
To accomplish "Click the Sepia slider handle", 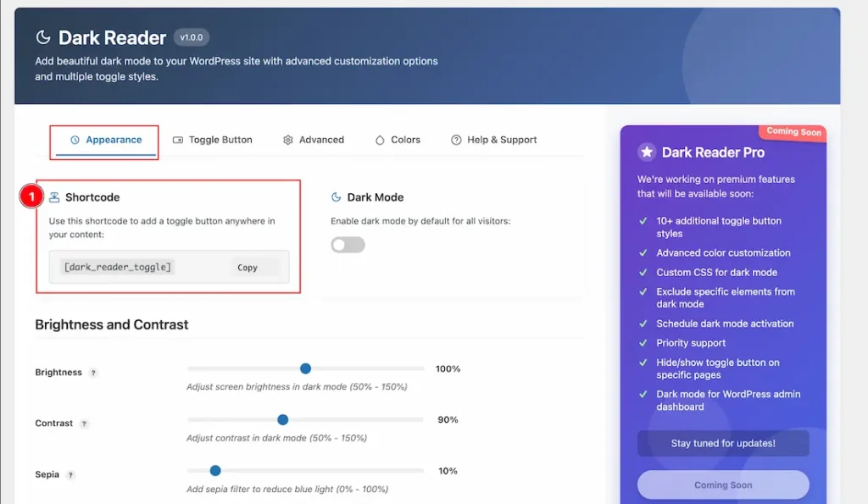I will coord(215,470).
